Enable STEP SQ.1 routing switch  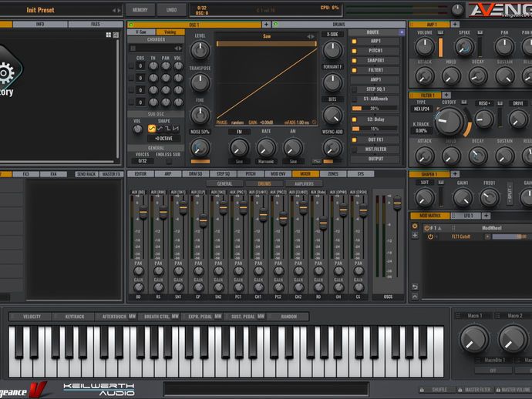[354, 89]
